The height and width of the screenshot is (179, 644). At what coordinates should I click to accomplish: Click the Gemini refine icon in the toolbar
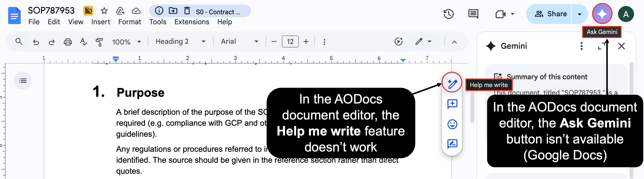click(399, 41)
